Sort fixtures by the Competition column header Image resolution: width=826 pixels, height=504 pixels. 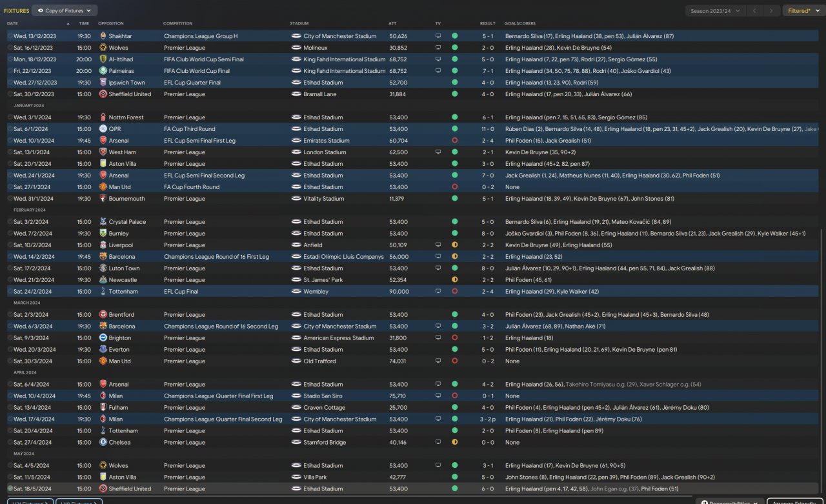tap(178, 23)
